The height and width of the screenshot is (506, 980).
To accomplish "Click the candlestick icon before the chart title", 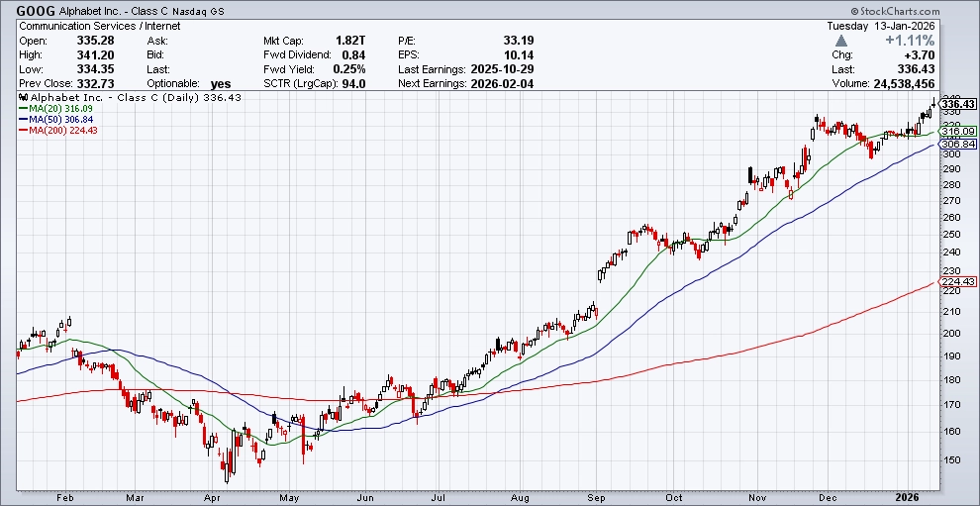I will (24, 98).
